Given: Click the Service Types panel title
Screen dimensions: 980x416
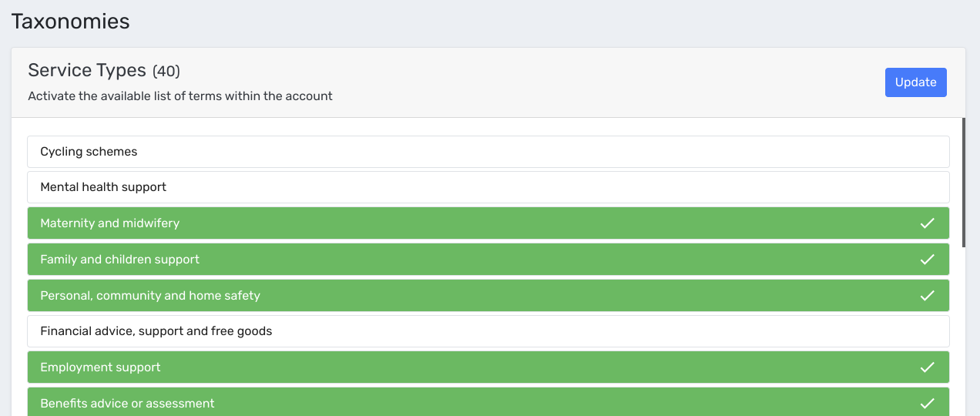Looking at the screenshot, I should [87, 70].
